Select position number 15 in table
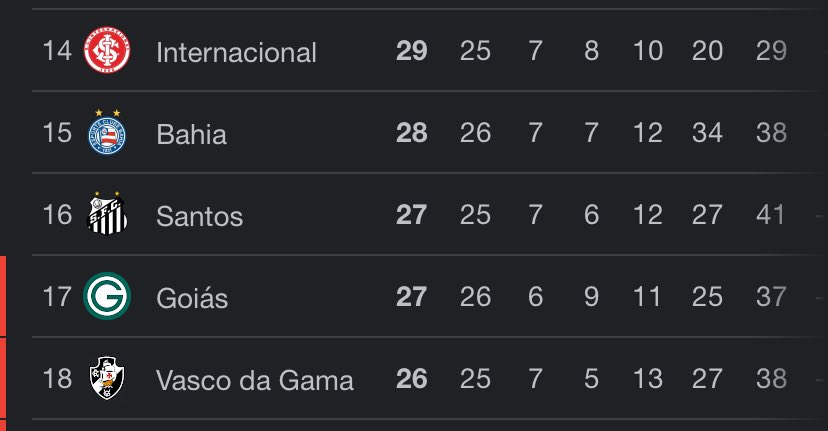 (x=56, y=133)
